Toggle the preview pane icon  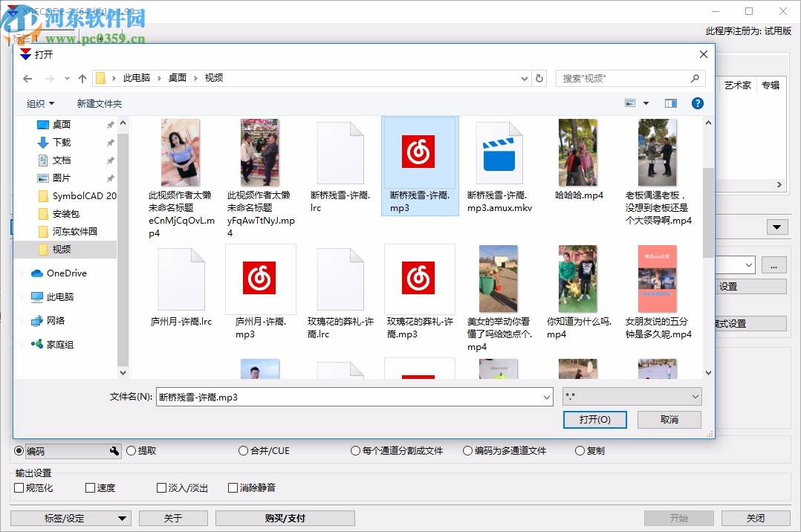670,103
